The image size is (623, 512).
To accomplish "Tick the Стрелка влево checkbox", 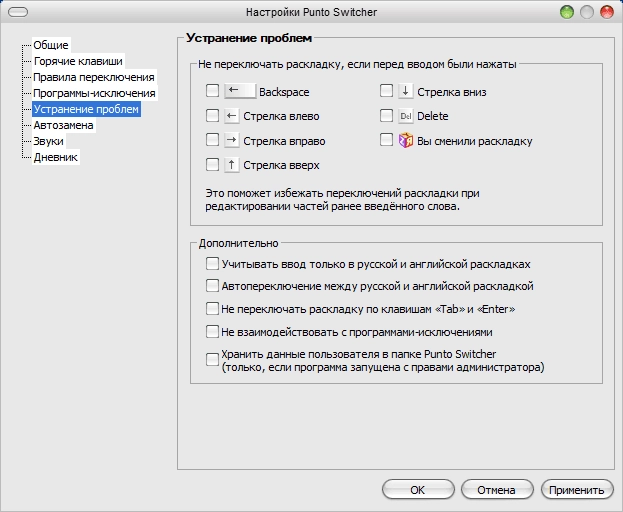I will [x=213, y=116].
